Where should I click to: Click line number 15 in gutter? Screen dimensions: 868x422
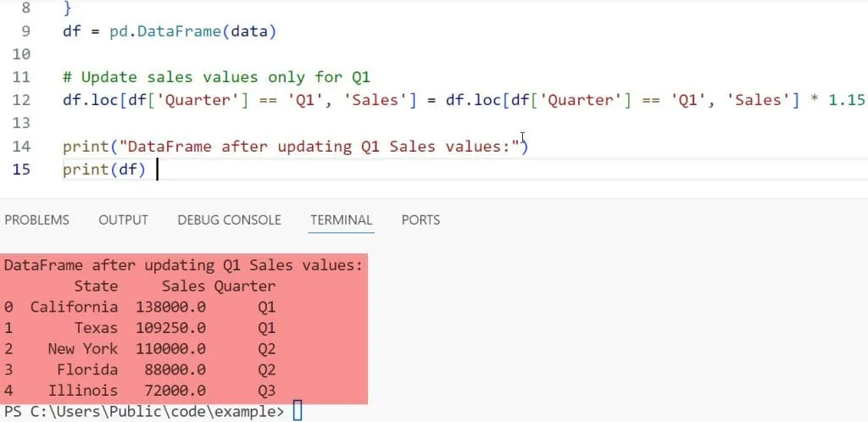[x=22, y=169]
